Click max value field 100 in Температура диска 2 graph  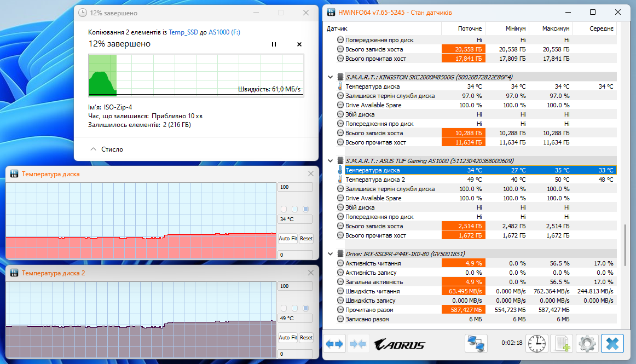296,286
